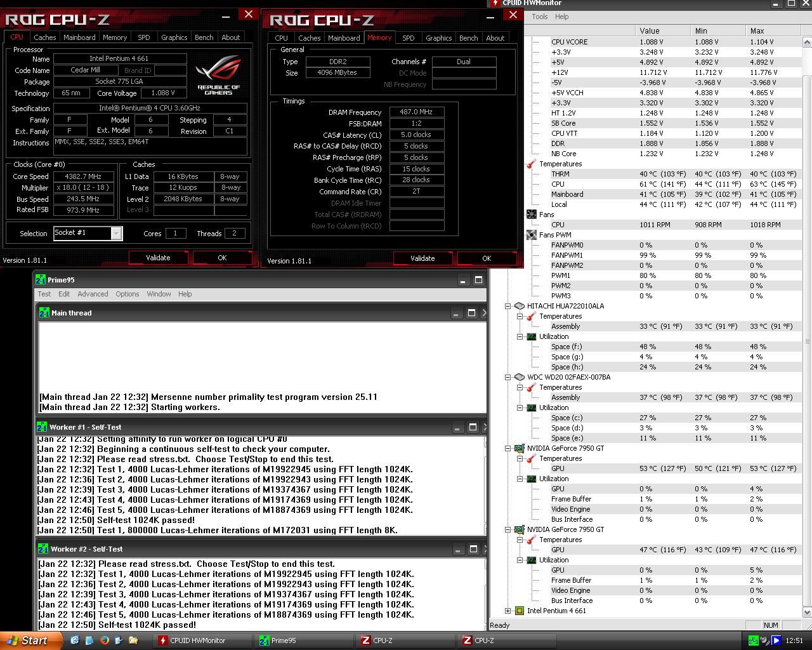Click the Intel Pentium 4 661 chip icon

click(519, 611)
